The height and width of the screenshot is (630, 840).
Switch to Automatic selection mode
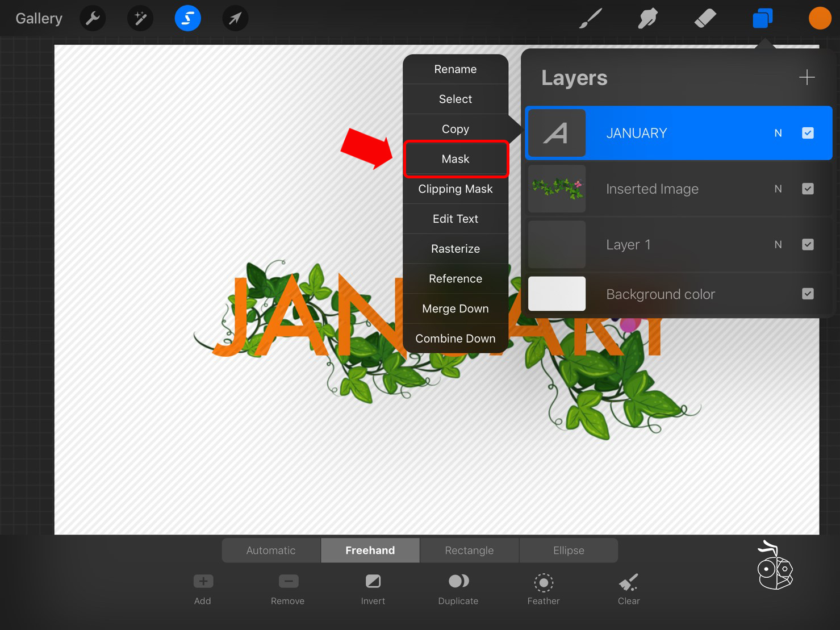coord(271,550)
